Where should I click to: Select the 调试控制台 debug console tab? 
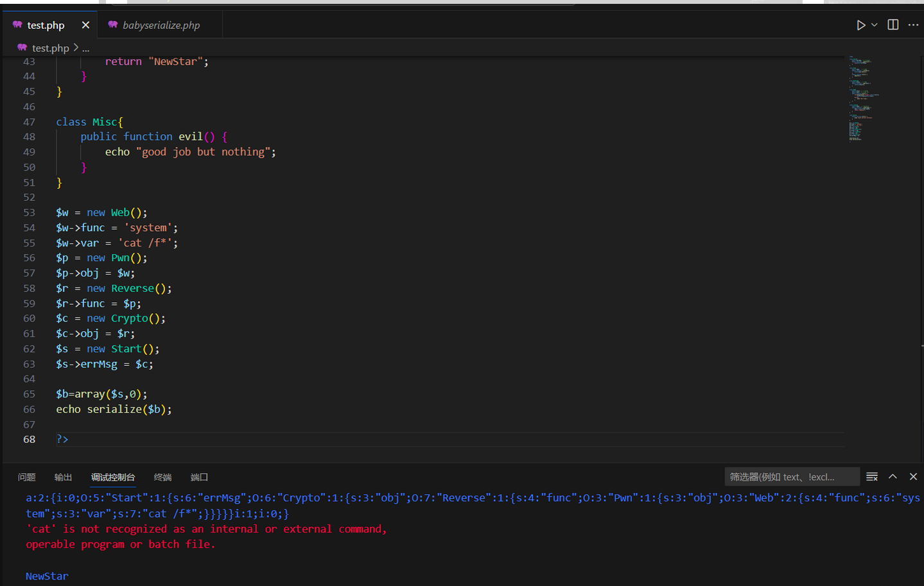click(x=113, y=477)
